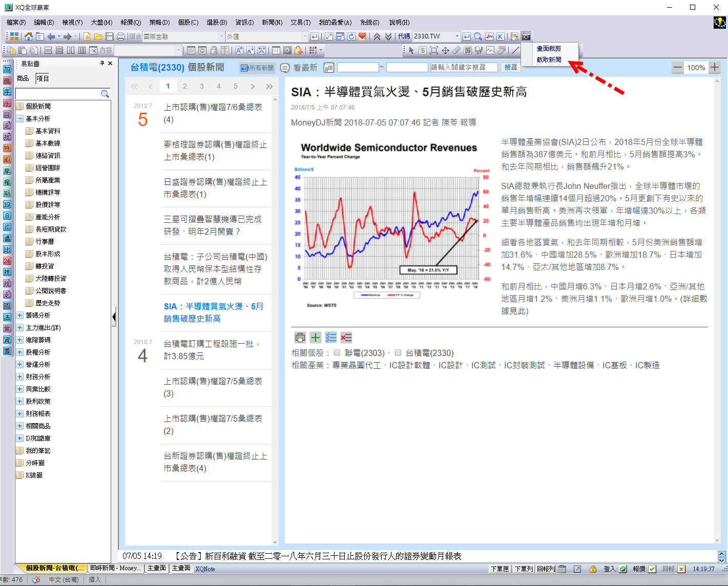
Task: Click the status bar padlock icon
Action: 593,569
